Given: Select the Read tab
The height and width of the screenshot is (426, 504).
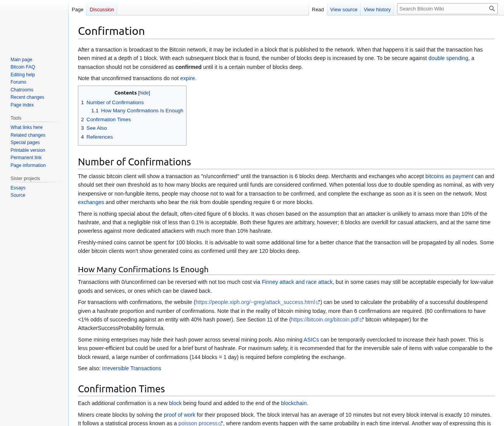Looking at the screenshot, I should [x=318, y=9].
